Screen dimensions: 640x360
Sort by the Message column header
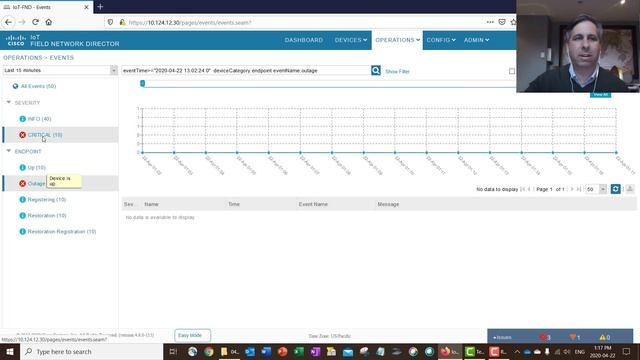tap(388, 204)
